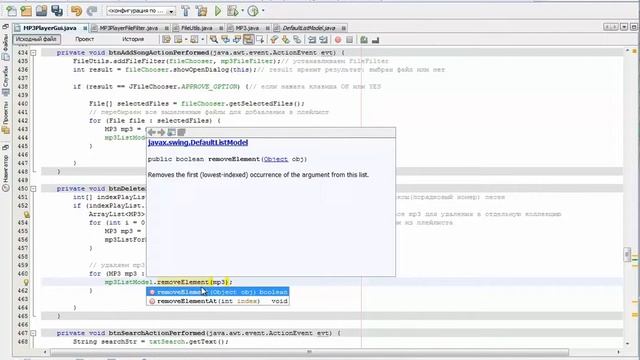The height and width of the screenshot is (360, 640).
Task: Click the Redo arrow icon
Action: pyautogui.click(x=92, y=11)
